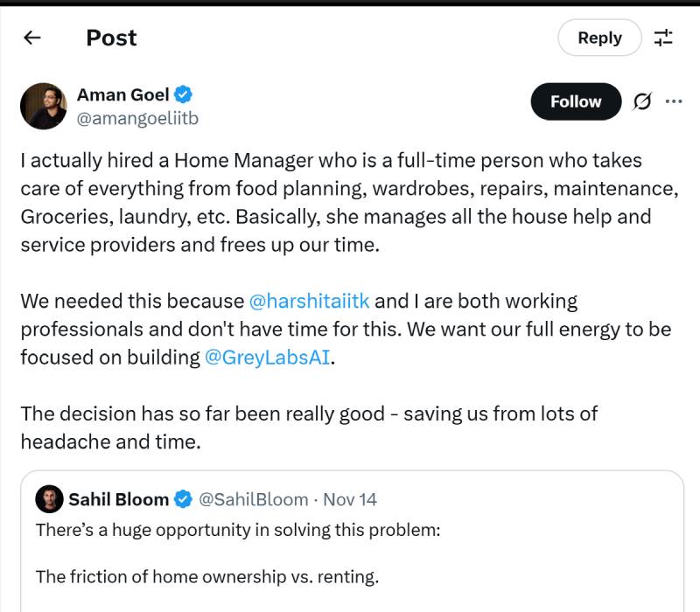Open the three-dot more options menu

click(x=674, y=101)
